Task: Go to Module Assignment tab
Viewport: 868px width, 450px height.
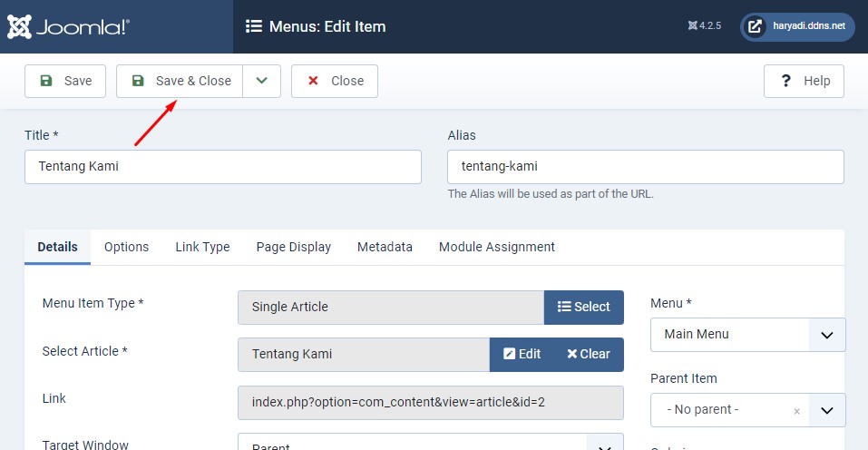Action: coord(496,247)
